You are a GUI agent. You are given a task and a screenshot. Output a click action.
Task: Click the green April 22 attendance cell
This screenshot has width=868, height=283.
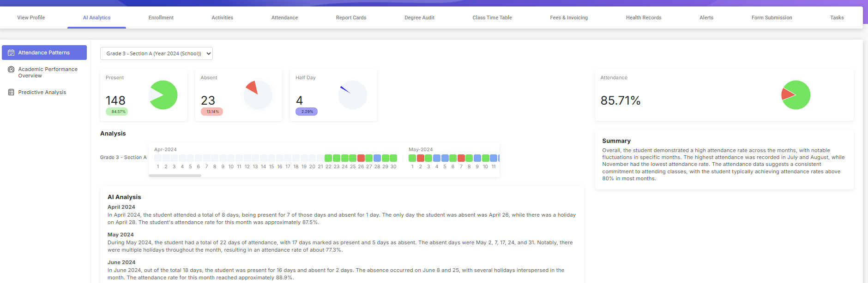pos(328,158)
